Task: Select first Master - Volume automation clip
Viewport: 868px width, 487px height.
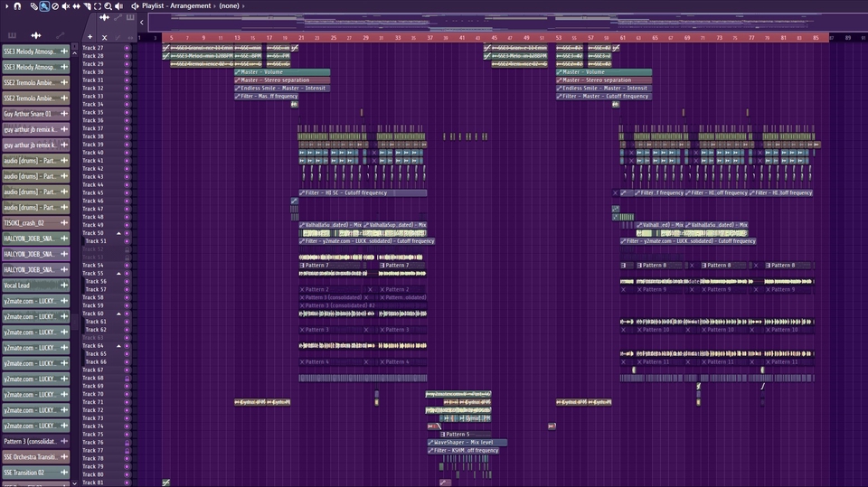Action: tap(282, 72)
